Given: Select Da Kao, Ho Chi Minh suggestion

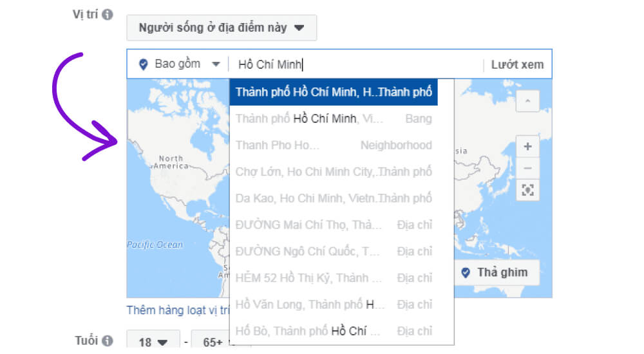Looking at the screenshot, I should point(334,198).
